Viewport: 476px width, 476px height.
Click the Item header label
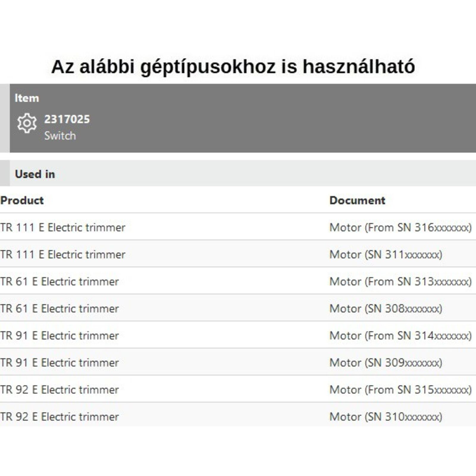coord(27,98)
